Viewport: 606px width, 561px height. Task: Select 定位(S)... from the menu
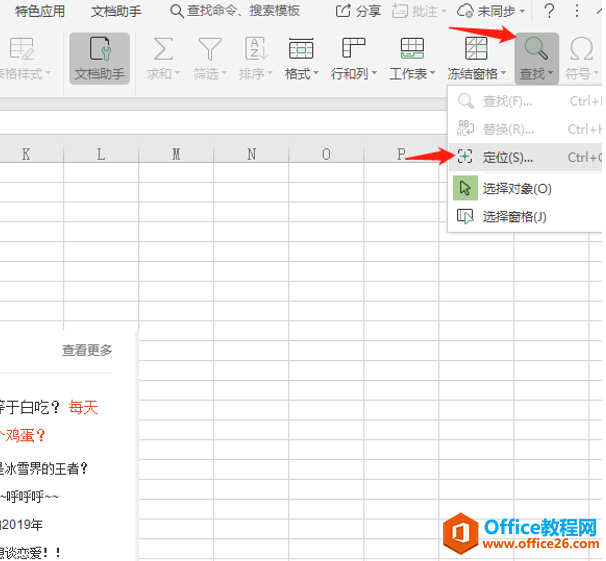point(507,158)
